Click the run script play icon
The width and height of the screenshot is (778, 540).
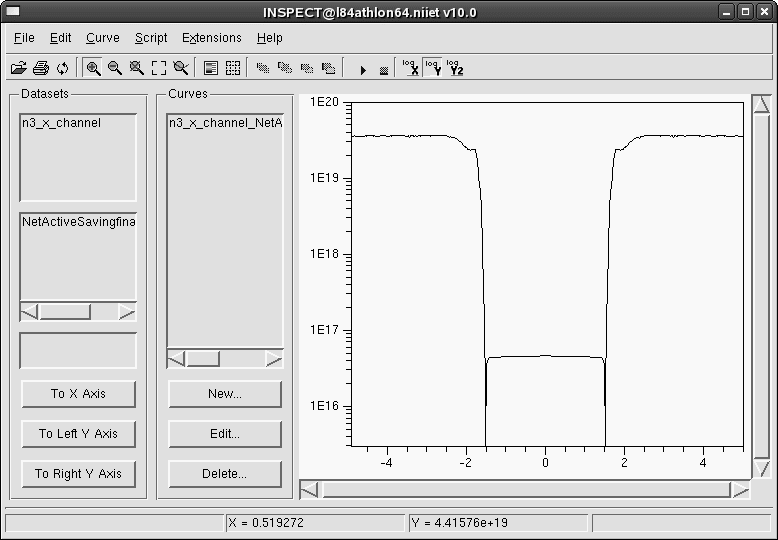[362, 69]
